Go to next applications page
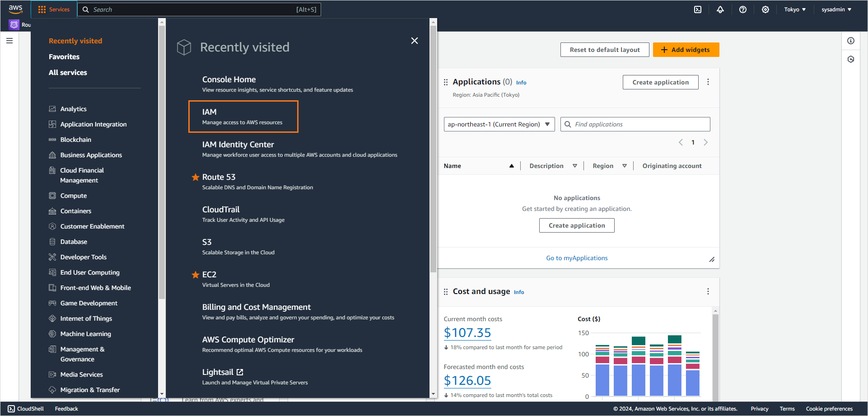 (705, 142)
